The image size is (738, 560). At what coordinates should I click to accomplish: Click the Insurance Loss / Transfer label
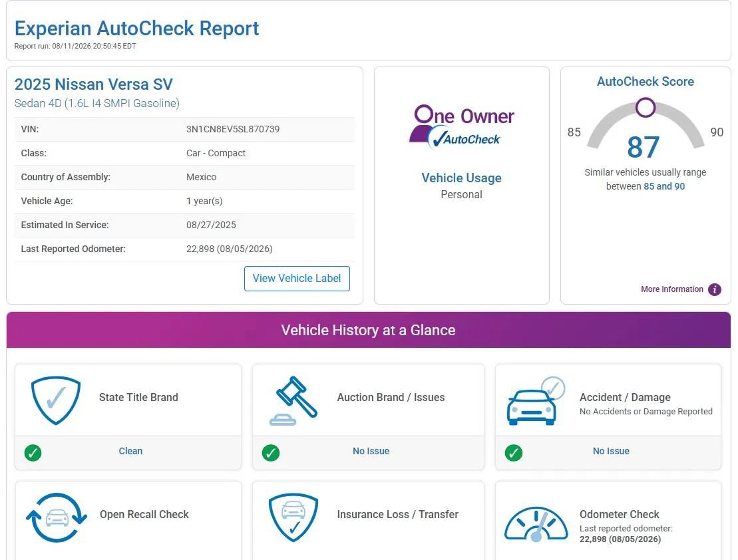tap(398, 514)
